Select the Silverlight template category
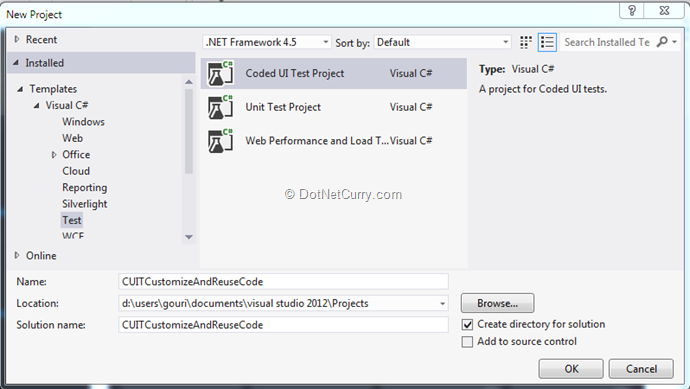Image resolution: width=690 pixels, height=389 pixels. (84, 204)
